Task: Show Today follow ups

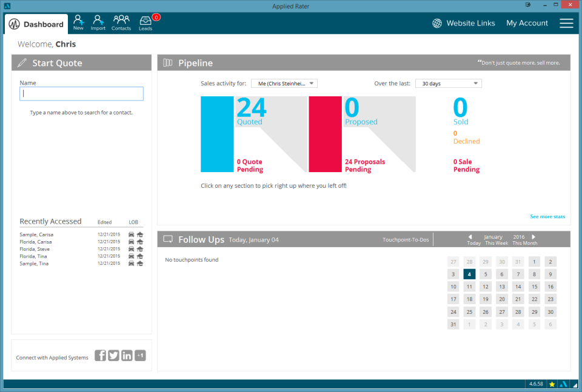Action: [474, 243]
